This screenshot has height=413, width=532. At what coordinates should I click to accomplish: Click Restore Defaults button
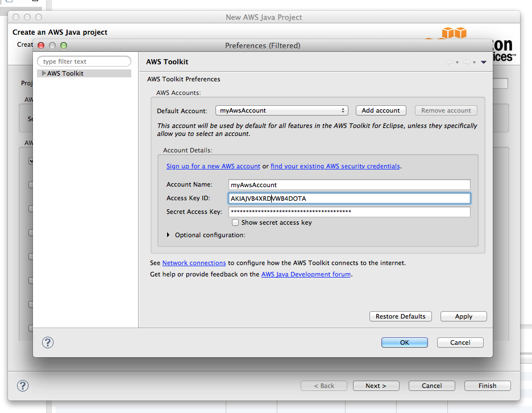coord(400,316)
